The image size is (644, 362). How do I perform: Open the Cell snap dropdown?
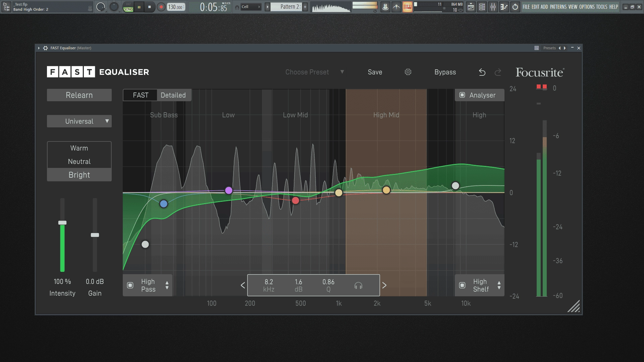pyautogui.click(x=251, y=7)
